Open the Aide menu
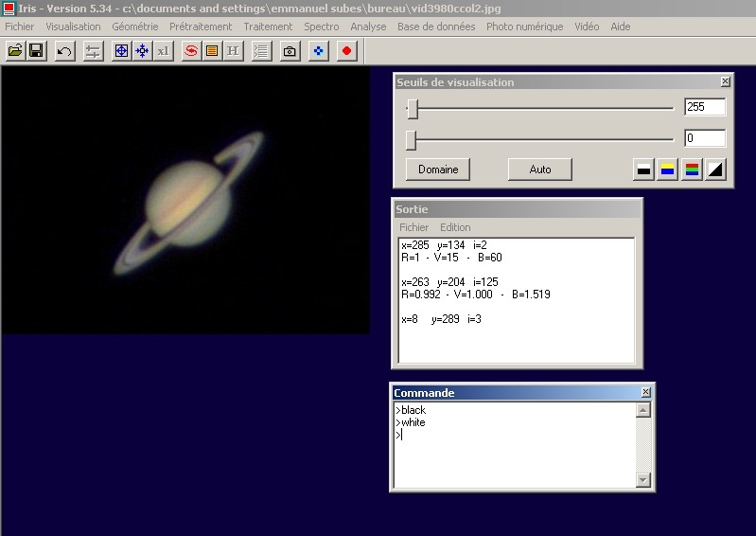The image size is (756, 536). pyautogui.click(x=621, y=27)
